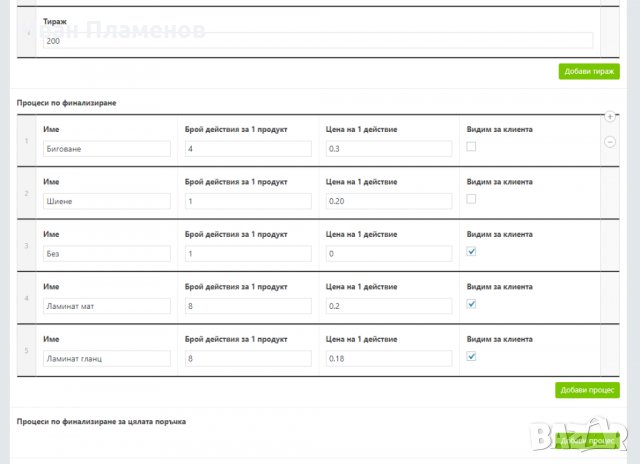Edit the price field showing 0.18
The image size is (640, 464).
(389, 358)
